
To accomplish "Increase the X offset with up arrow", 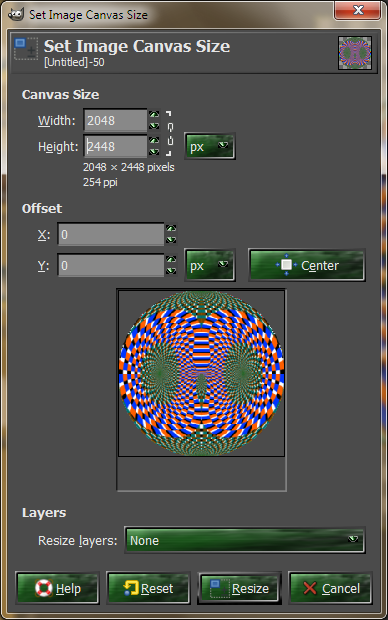I will tap(171, 228).
